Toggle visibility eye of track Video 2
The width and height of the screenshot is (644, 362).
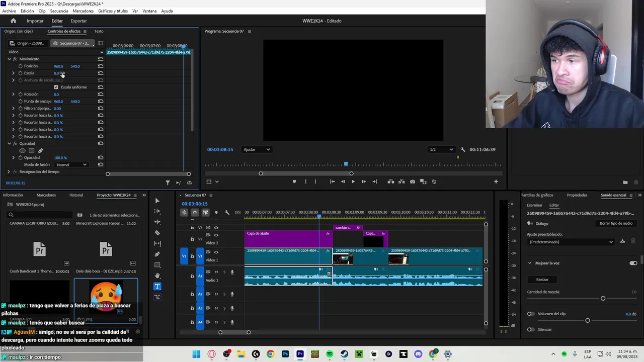coord(216,235)
